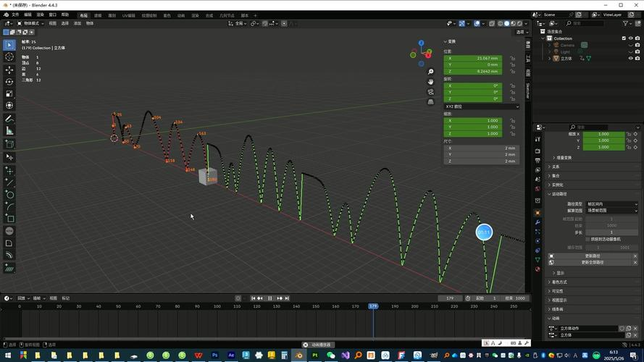Select the Measure tool
644x362 pixels.
click(9, 131)
